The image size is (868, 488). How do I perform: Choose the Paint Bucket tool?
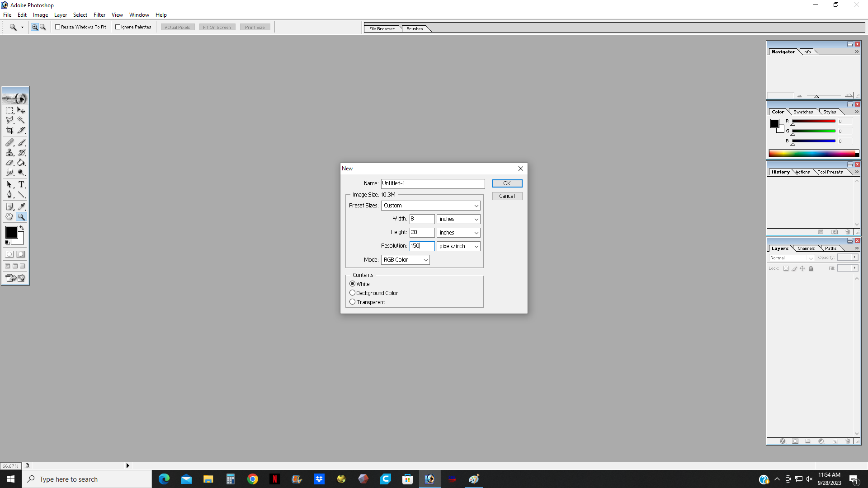tap(21, 163)
